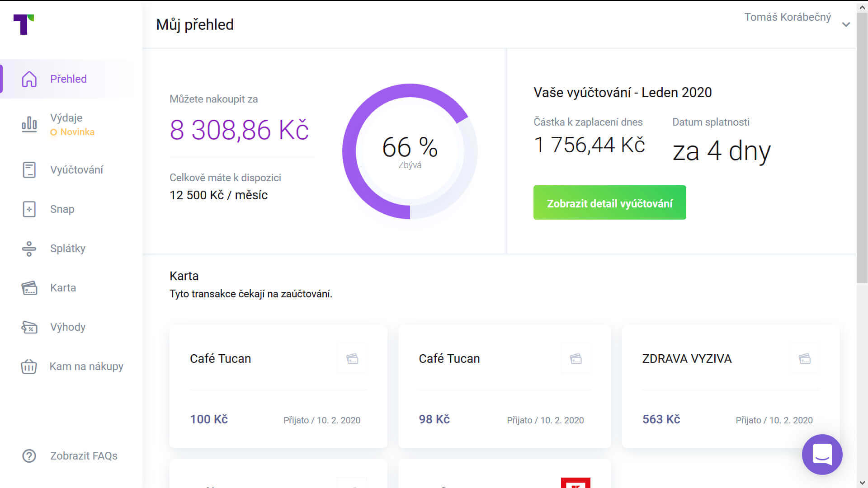Open the Splátky menu item
Screen dimensions: 868x488
point(68,249)
